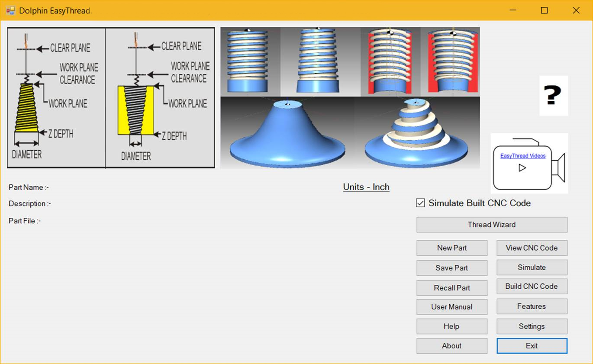The height and width of the screenshot is (364, 593).
Task: Select the internal thread diagram
Action: (160, 97)
